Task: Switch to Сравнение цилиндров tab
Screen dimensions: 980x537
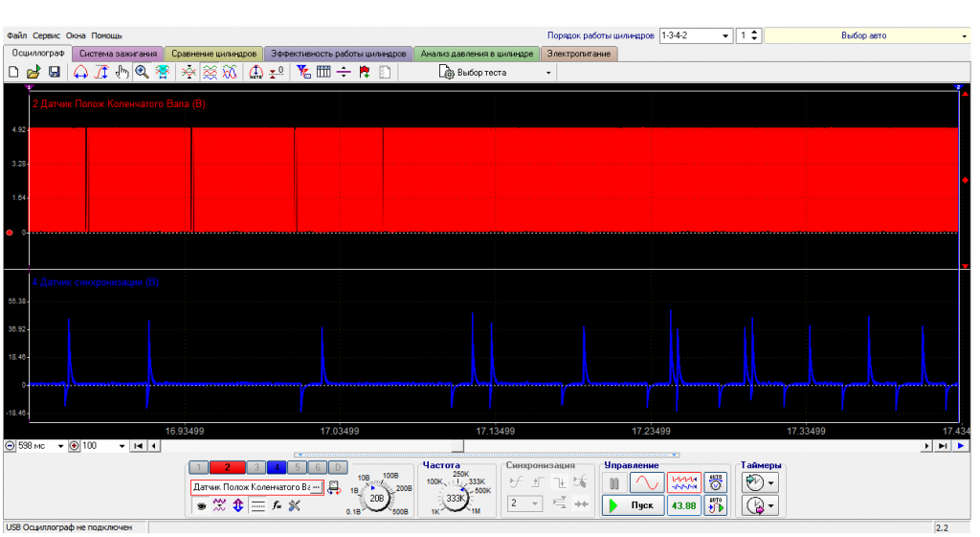Action: point(213,54)
